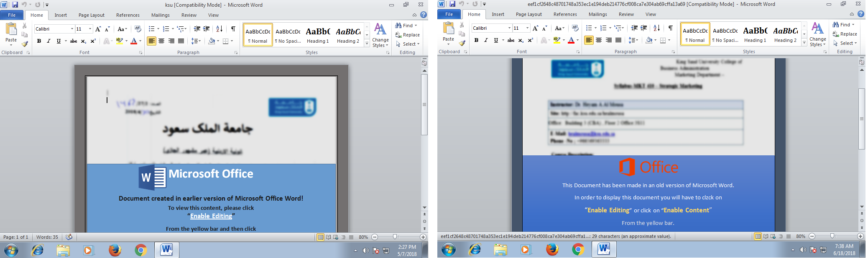Toggle Strikethrough in right Word window
868x258 pixels.
511,40
